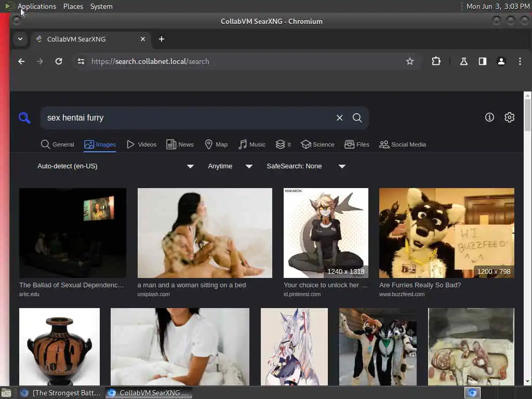Open the SafeSearch: None dropdown

point(305,166)
